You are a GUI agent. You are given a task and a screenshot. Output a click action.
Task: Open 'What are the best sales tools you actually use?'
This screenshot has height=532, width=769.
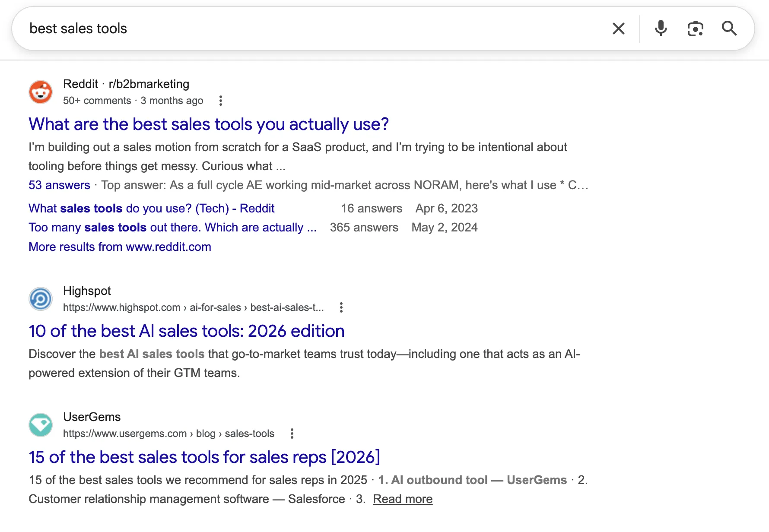tap(209, 124)
